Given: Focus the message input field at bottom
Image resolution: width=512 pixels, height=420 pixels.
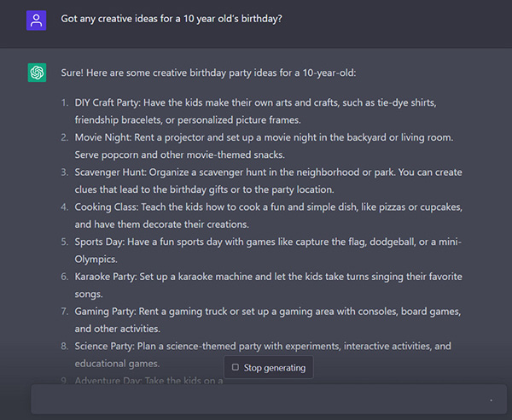Looking at the screenshot, I should pyautogui.click(x=256, y=399).
